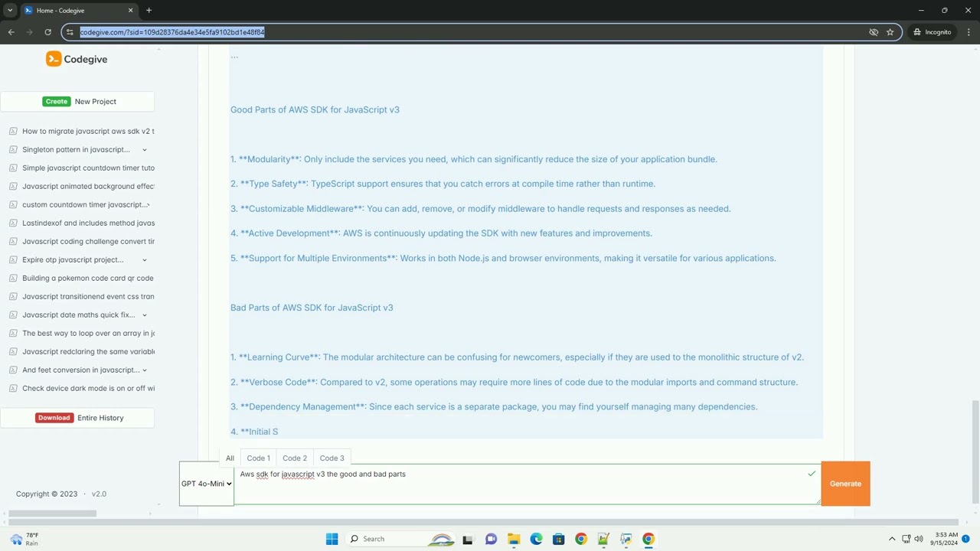Click the orange Generate button

point(845,484)
